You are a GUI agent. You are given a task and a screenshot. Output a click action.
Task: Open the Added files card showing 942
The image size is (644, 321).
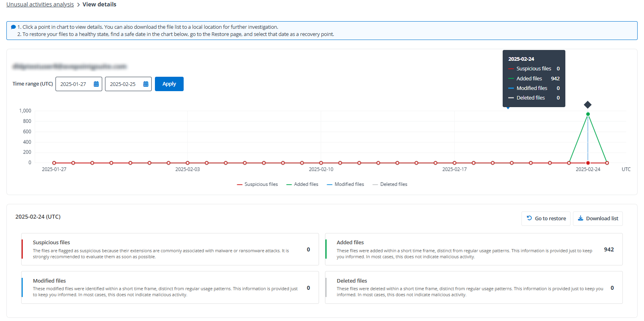coord(474,249)
